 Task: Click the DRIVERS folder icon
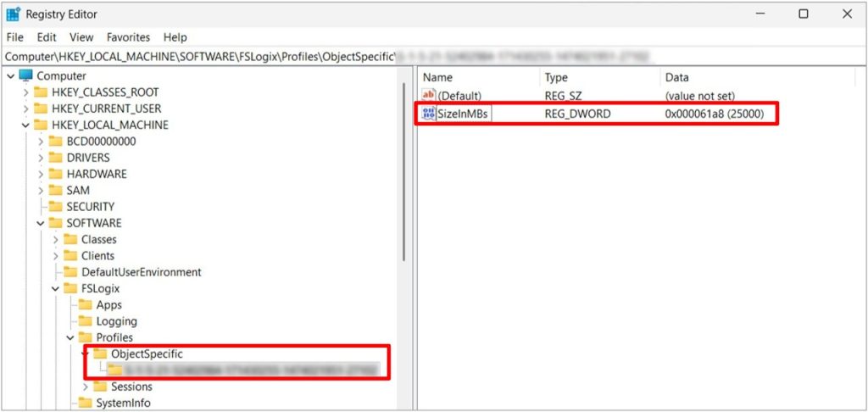[55, 158]
